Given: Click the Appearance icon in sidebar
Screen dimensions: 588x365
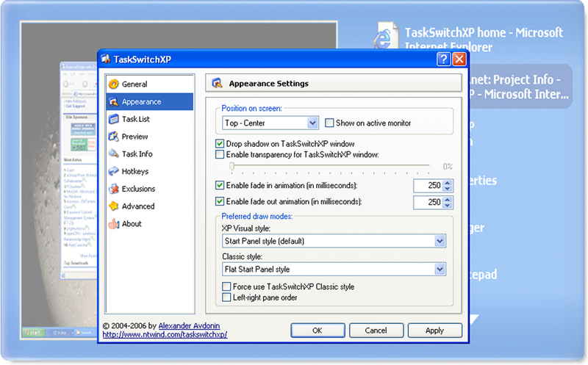Looking at the screenshot, I should 114,101.
